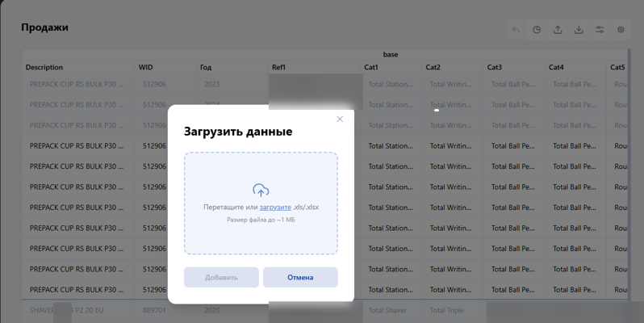Select the Cat2 column header
This screenshot has height=323, width=644.
coord(453,67)
